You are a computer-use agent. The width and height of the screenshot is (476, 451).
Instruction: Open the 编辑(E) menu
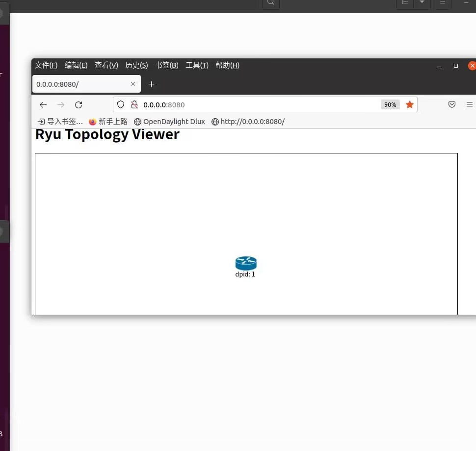76,65
